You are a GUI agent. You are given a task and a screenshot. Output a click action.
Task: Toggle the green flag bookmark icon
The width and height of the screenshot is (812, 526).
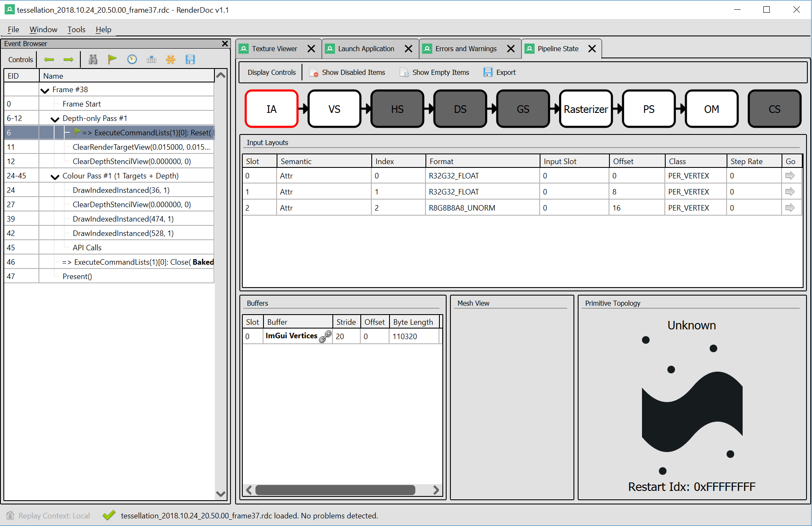click(112, 59)
